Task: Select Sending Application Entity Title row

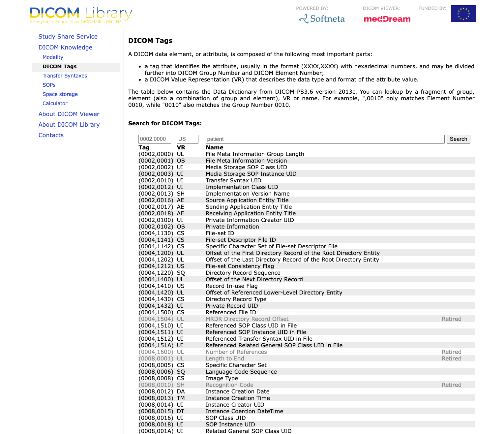Action: (x=307, y=207)
